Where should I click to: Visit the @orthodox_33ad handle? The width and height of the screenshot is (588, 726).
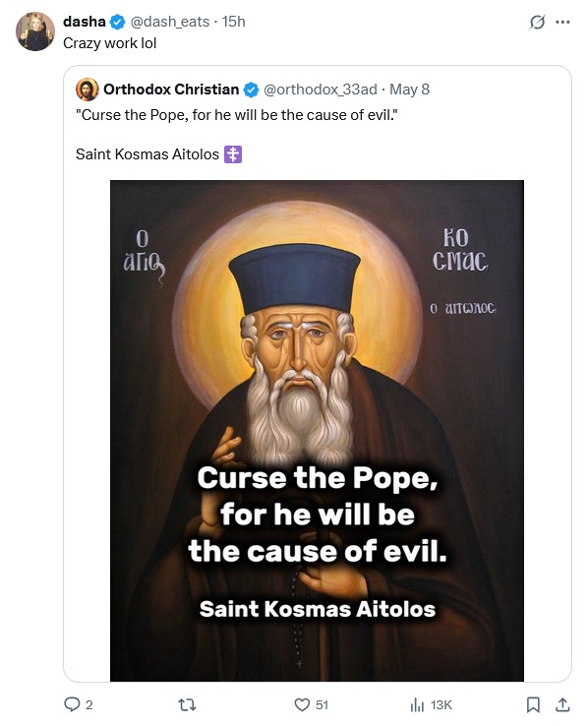click(321, 89)
